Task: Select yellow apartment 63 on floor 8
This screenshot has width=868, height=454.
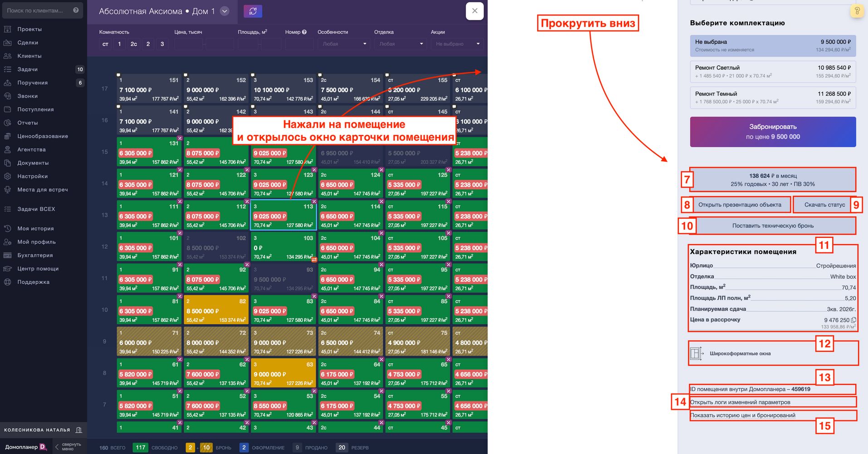Action: [283, 373]
